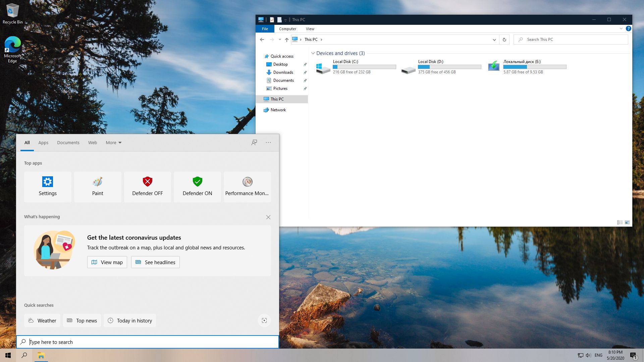Click the Search This PC field
This screenshot has height=362, width=644.
(574, 40)
